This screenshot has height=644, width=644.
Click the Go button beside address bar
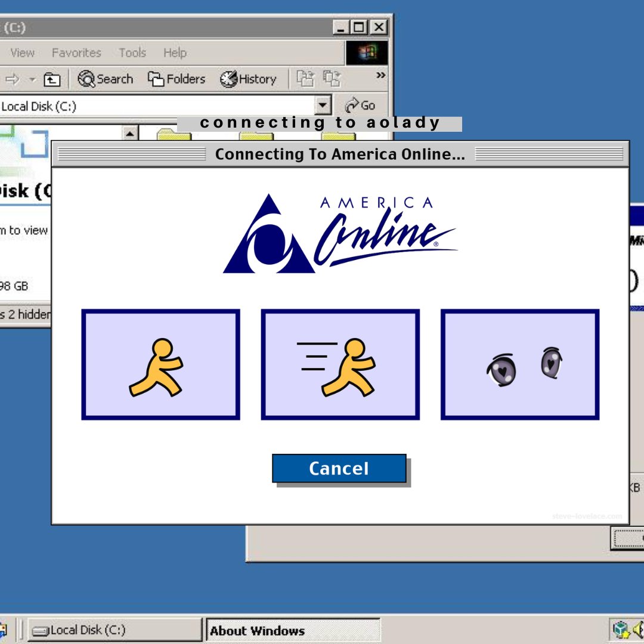[x=360, y=106]
